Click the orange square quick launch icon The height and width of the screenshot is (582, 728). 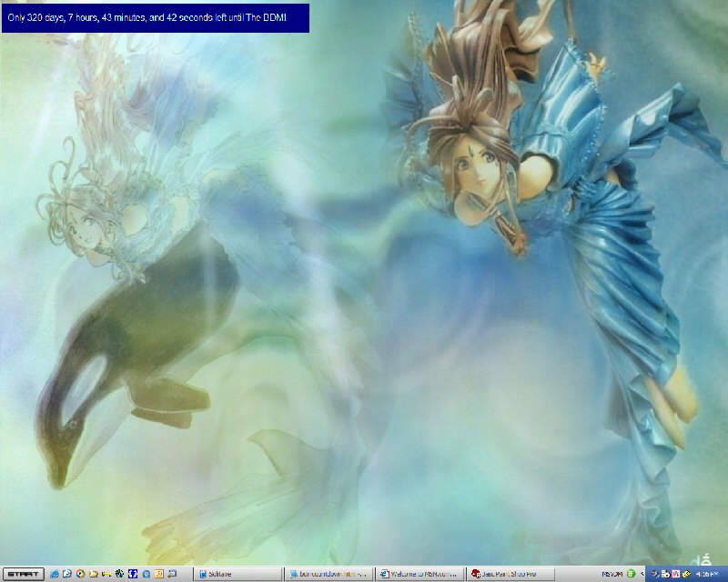158,574
